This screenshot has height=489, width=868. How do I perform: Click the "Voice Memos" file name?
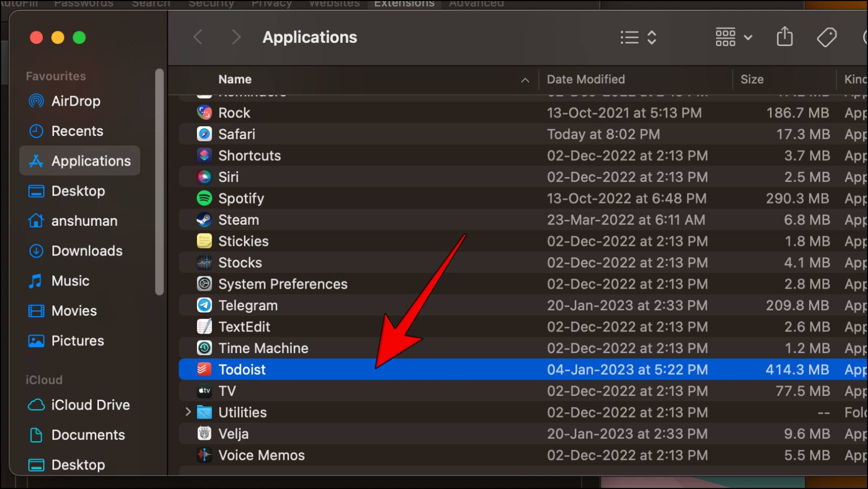261,455
